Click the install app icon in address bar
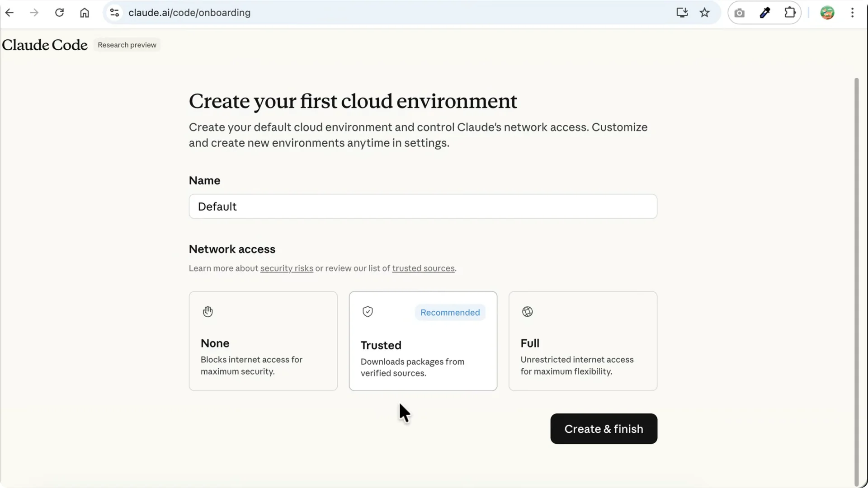The width and height of the screenshot is (868, 488). click(x=682, y=13)
